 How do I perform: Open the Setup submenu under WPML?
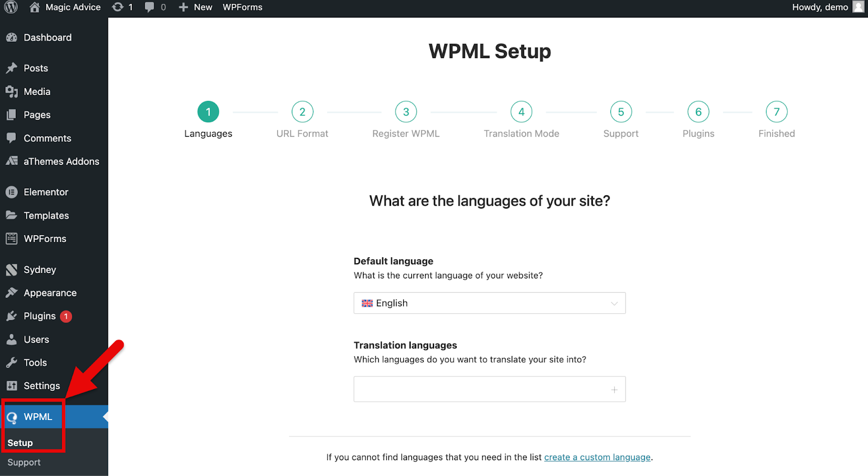pyautogui.click(x=20, y=443)
